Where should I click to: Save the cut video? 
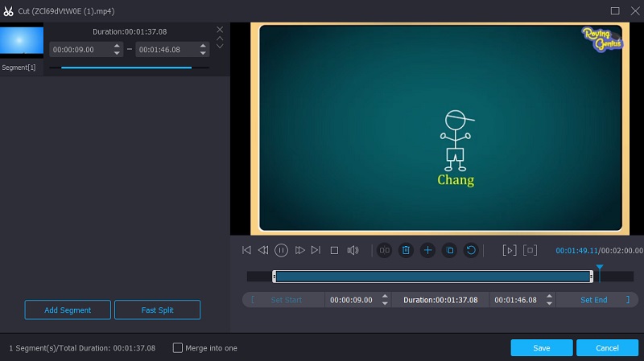pos(541,348)
